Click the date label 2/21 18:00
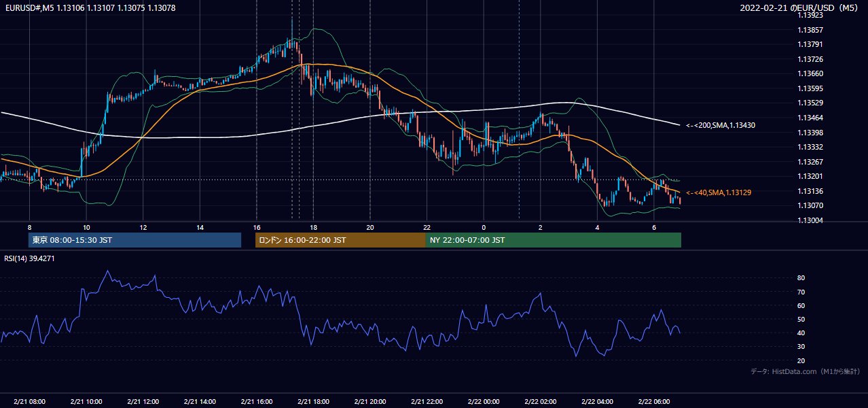Image resolution: width=868 pixels, height=408 pixels. pos(313,401)
